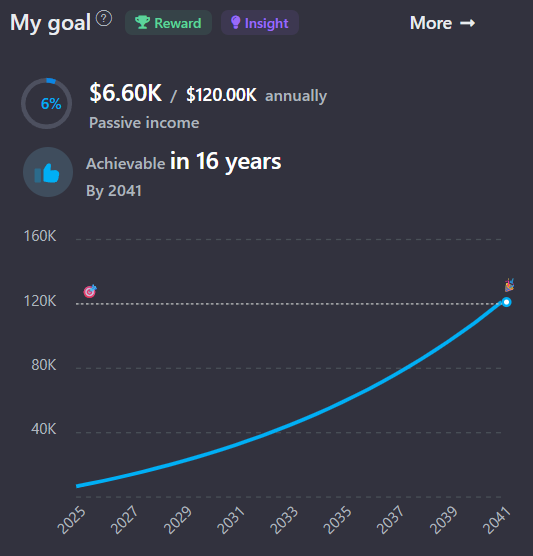This screenshot has height=556, width=533.
Task: Click the 6% circular progress ring
Action: (x=46, y=104)
